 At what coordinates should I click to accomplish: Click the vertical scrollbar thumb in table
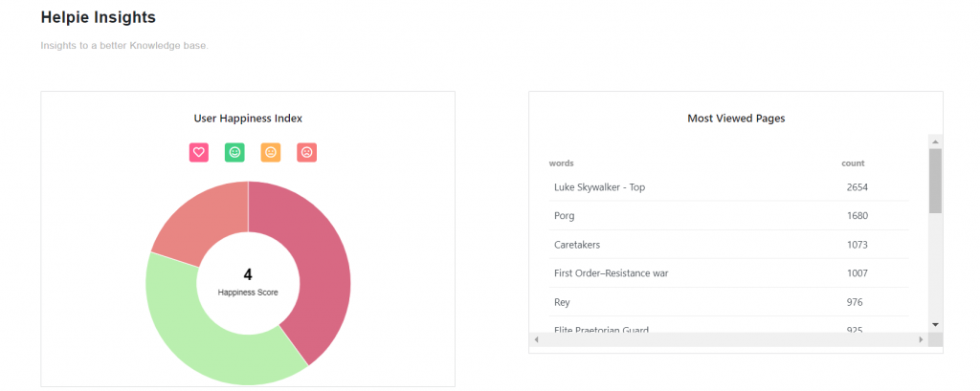pyautogui.click(x=935, y=180)
